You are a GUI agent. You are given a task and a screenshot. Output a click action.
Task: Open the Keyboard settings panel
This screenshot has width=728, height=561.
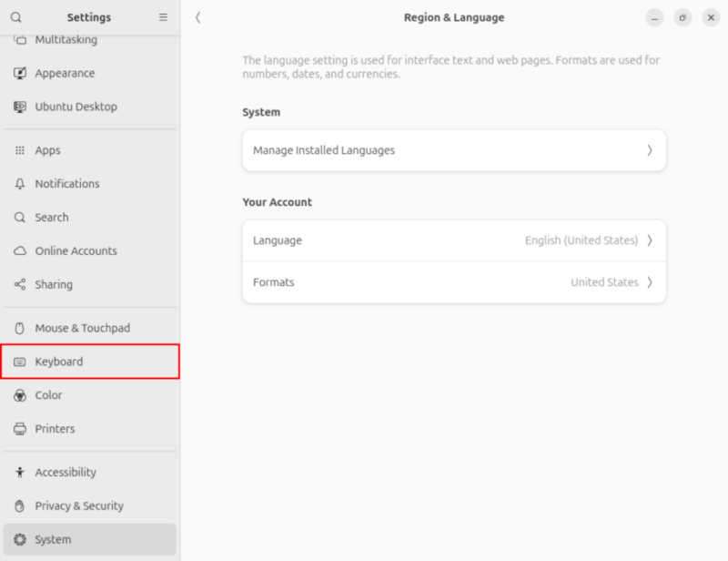pyautogui.click(x=59, y=362)
